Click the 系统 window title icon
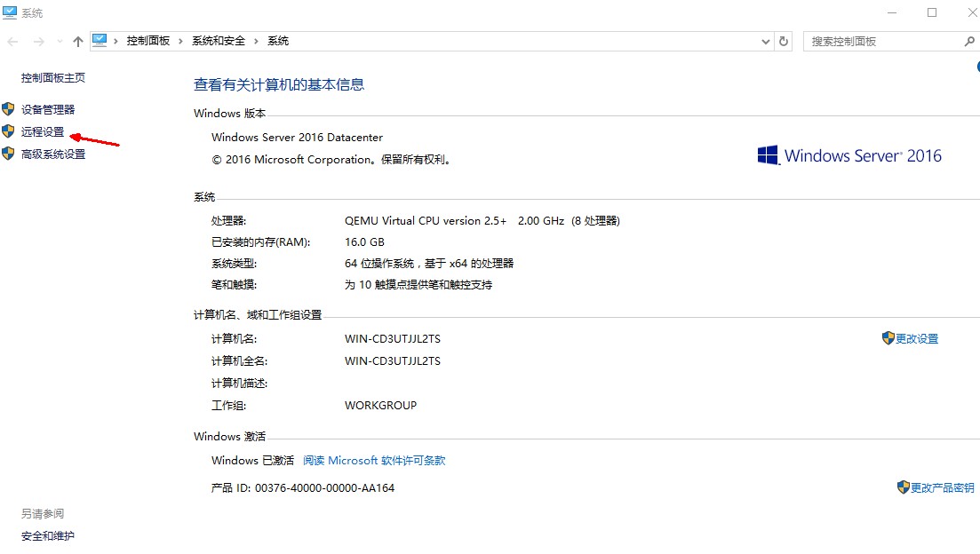 coord(10,12)
